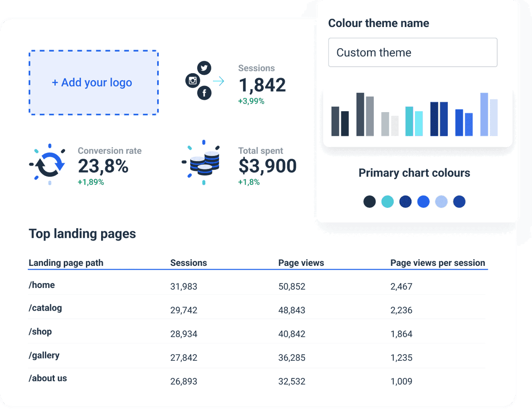Click inside the Custom theme name field
This screenshot has height=409, width=532.
tap(412, 52)
